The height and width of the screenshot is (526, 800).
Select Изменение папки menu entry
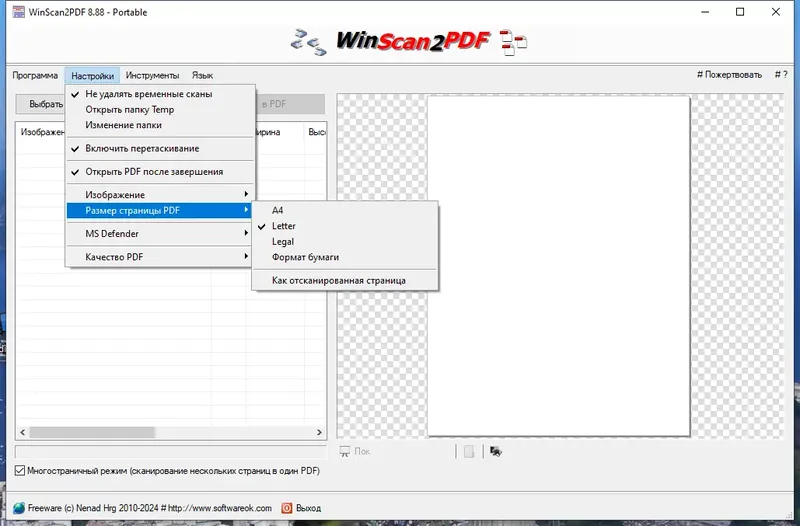pyautogui.click(x=160, y=125)
